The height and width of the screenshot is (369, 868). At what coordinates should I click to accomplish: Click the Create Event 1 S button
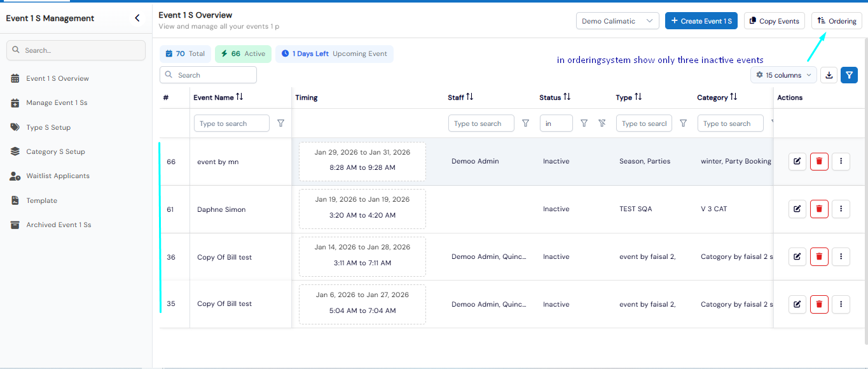701,21
